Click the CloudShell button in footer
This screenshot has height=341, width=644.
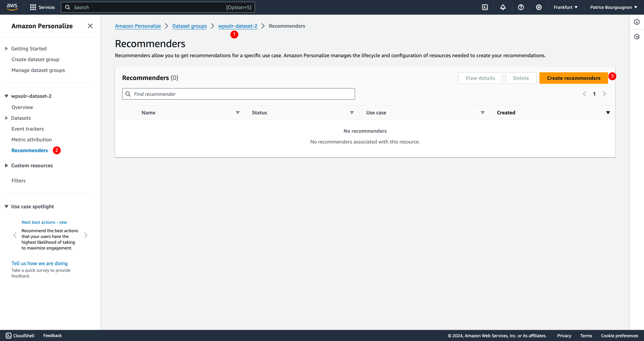[20, 335]
